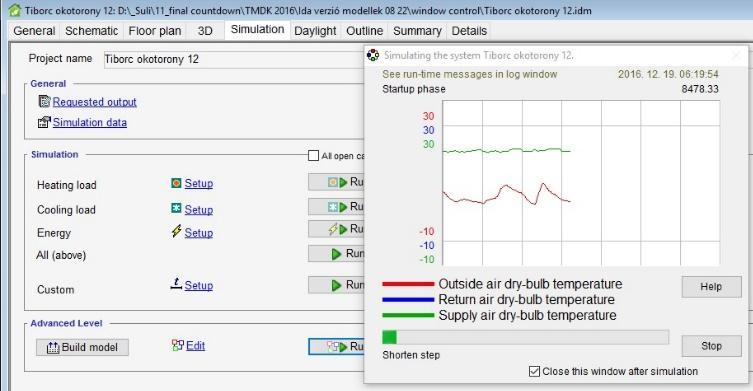Switch to the 3D tab
The height and width of the screenshot is (391, 753).
click(205, 31)
